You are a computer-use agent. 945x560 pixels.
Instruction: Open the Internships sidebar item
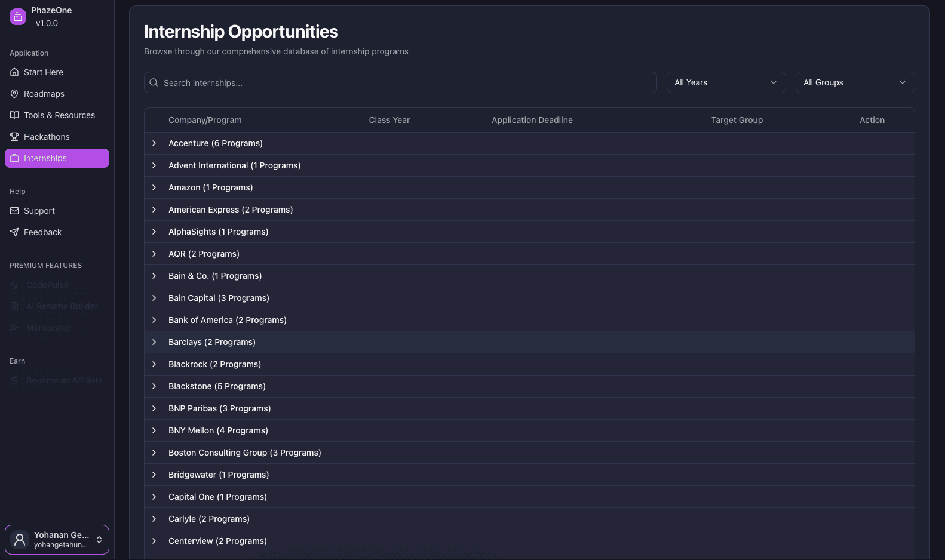pos(57,158)
